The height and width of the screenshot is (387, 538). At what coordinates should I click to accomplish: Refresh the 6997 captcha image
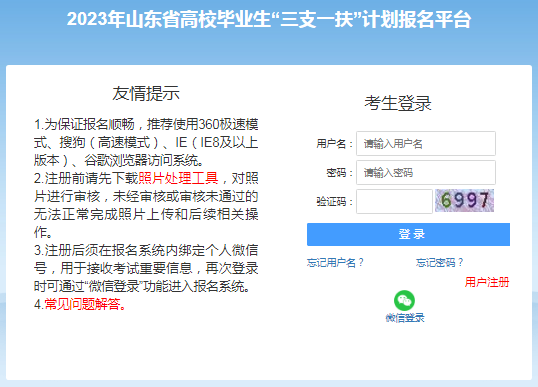[x=465, y=200]
